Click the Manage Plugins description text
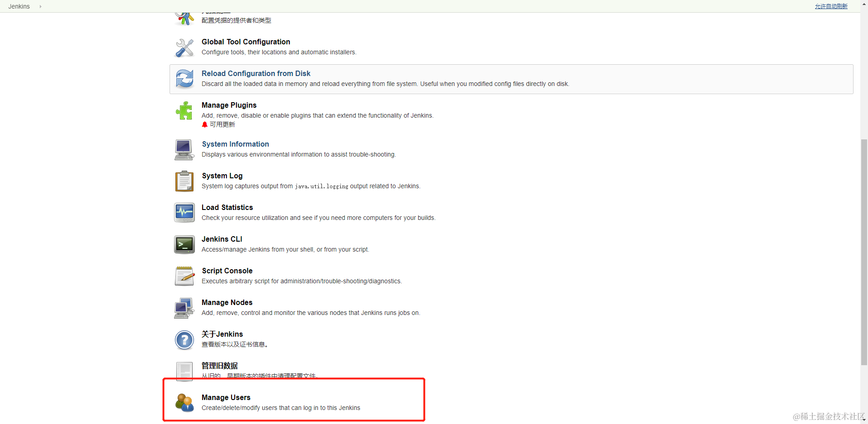This screenshot has height=424, width=868. [x=317, y=115]
